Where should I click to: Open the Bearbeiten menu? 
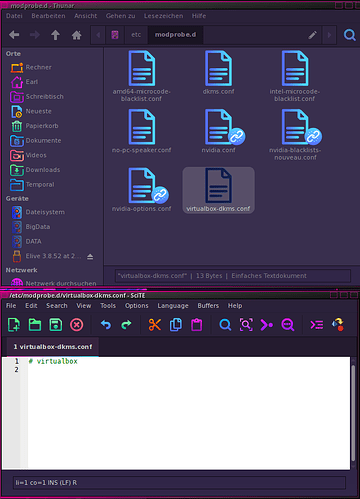48,16
